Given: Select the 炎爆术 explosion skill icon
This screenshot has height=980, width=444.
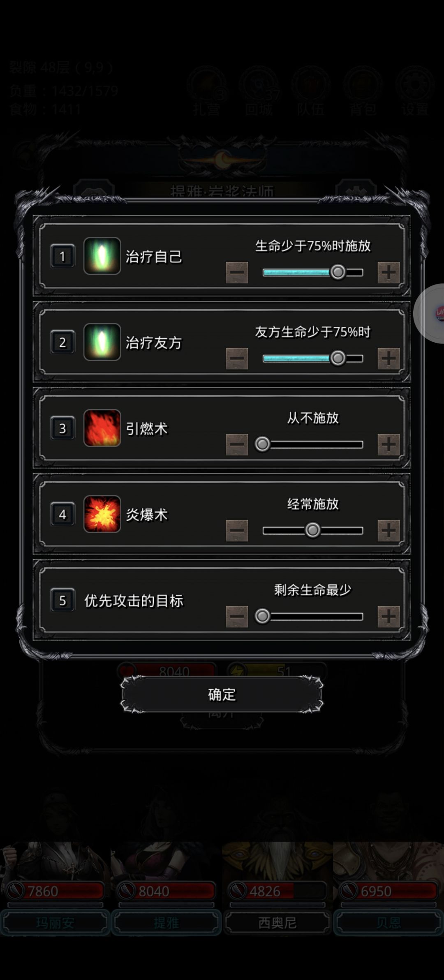Looking at the screenshot, I should (102, 514).
